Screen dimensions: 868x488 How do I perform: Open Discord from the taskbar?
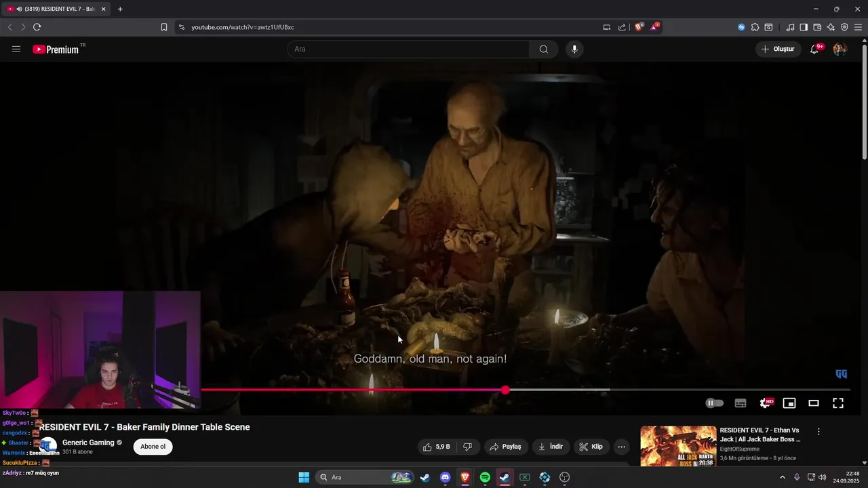[x=445, y=477]
